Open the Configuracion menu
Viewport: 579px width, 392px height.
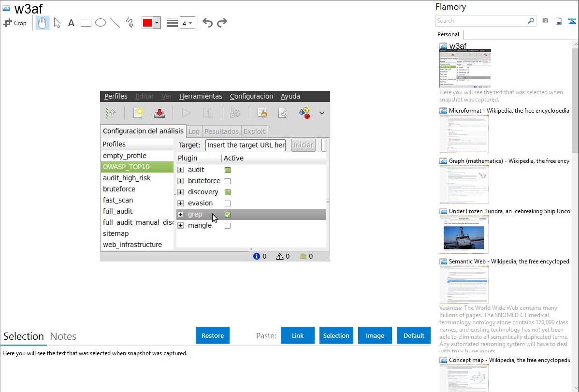pyautogui.click(x=251, y=97)
